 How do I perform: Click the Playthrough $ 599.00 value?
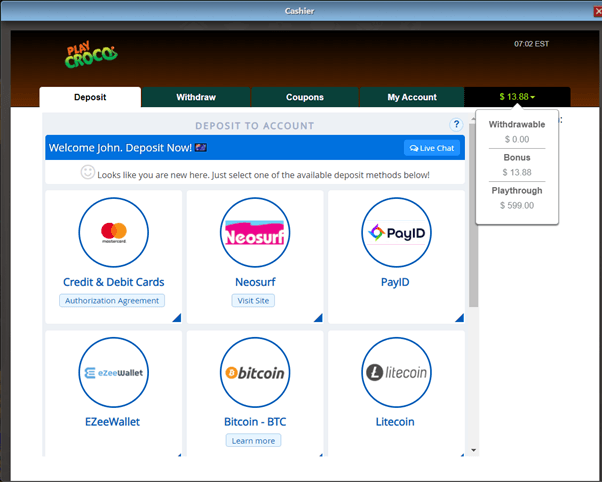[x=517, y=205]
